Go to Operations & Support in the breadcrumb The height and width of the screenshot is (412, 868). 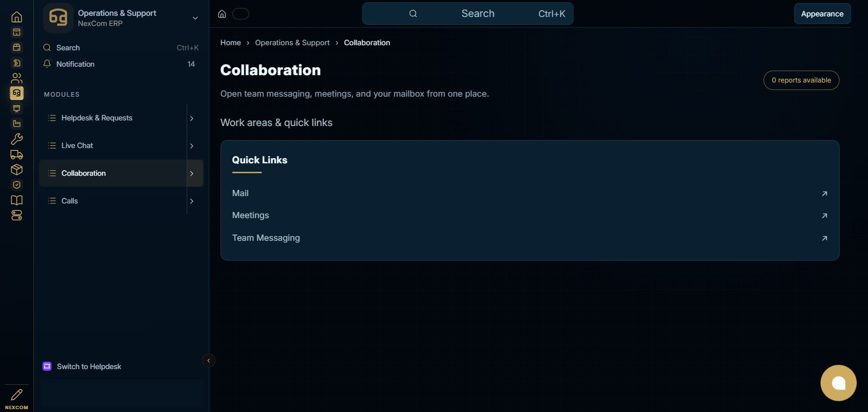pyautogui.click(x=292, y=42)
